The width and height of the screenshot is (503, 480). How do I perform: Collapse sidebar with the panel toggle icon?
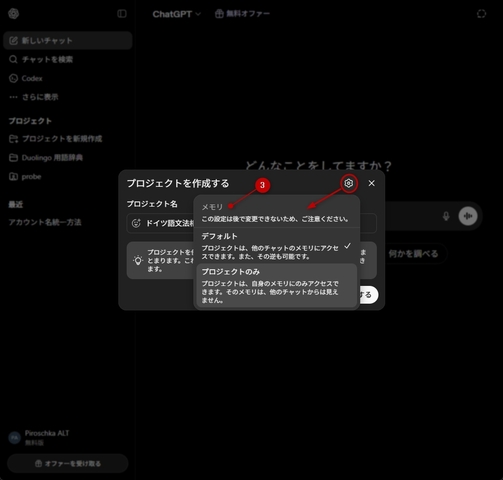(x=122, y=14)
